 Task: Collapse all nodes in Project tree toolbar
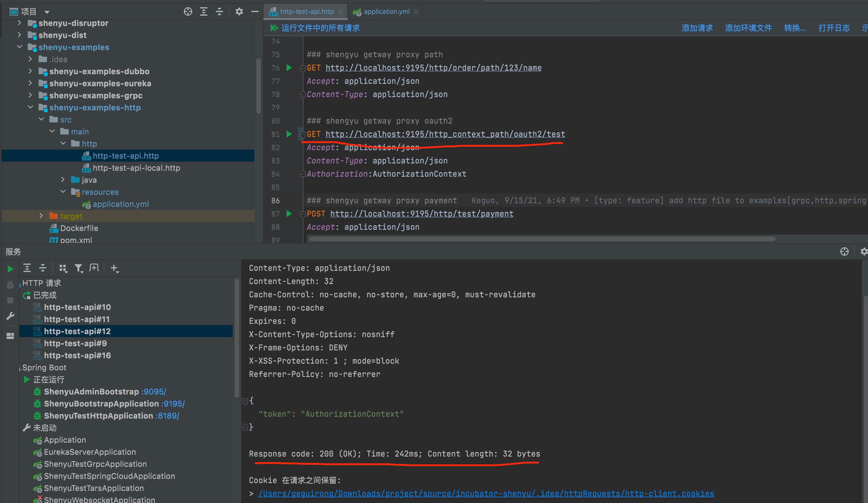(x=219, y=12)
